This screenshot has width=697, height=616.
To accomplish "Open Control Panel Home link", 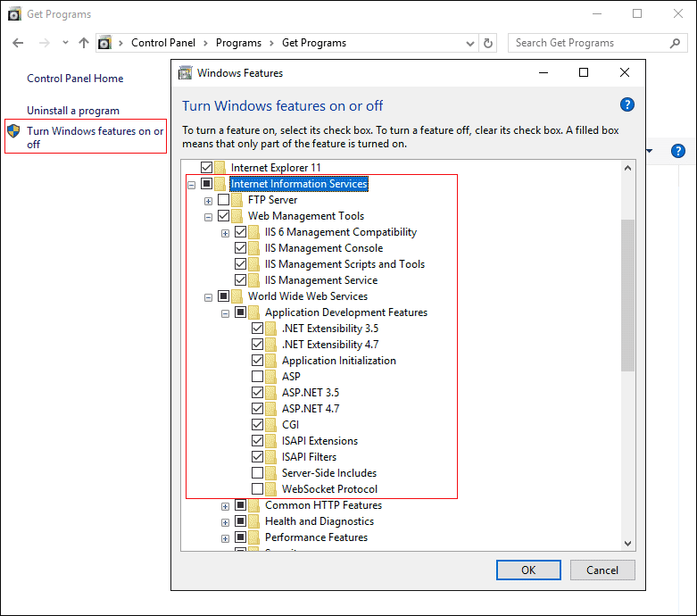I will (75, 79).
